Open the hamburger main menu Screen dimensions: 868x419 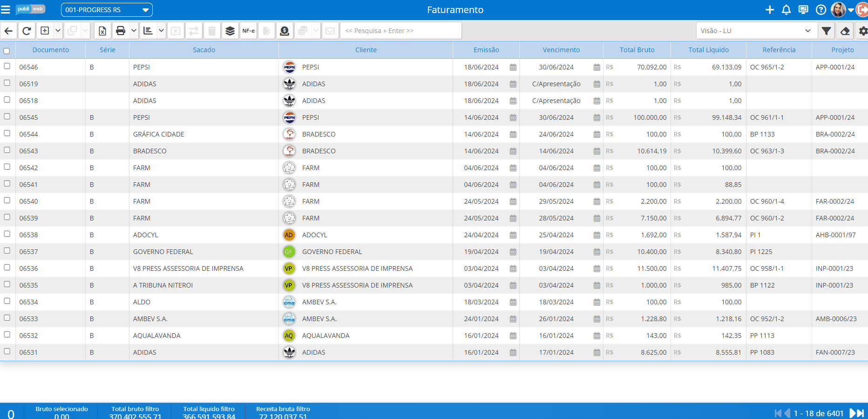tap(6, 10)
